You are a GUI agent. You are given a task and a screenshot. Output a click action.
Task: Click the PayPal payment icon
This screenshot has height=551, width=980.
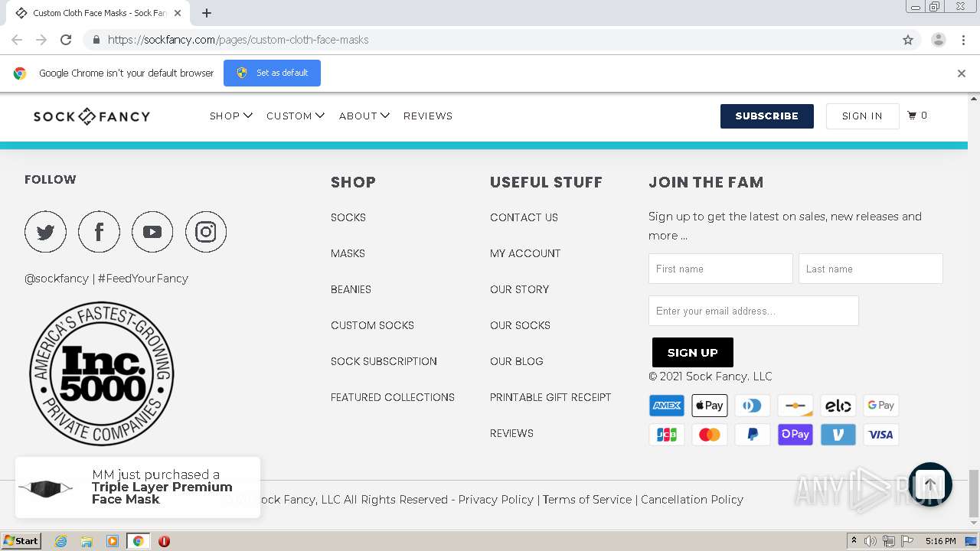(x=753, y=435)
